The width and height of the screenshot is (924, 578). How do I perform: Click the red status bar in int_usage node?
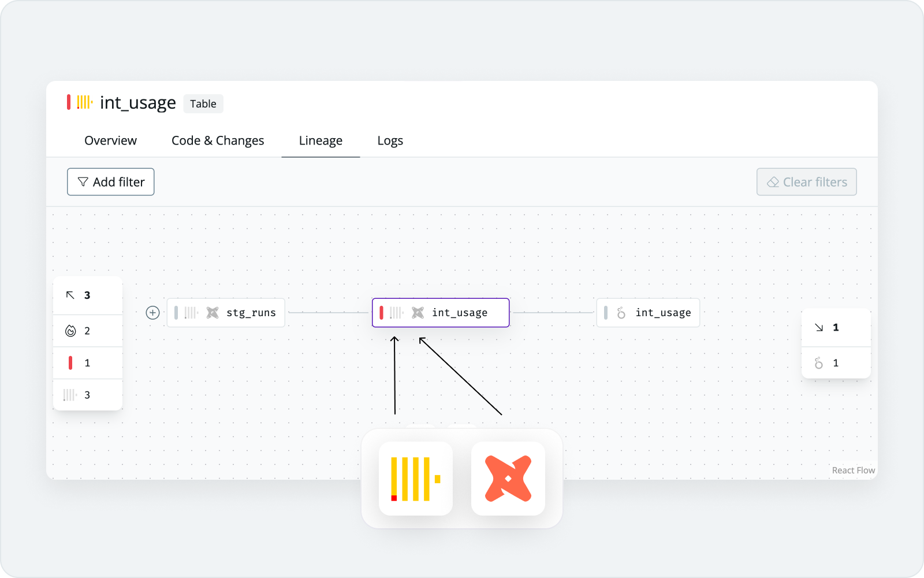[381, 313]
